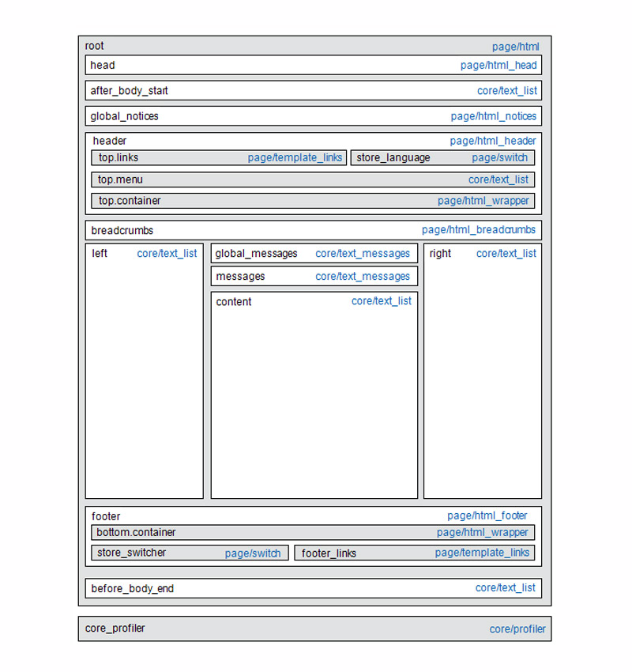This screenshot has width=632, height=672.
Task: Click 'page/switch' beside store_language
Action: coord(500,157)
